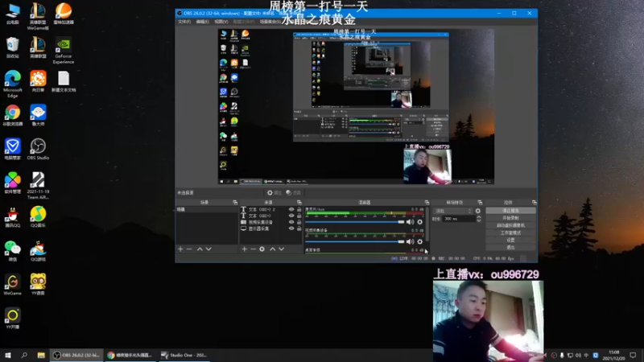Open GeForce Experience desktop shortcut

[64, 51]
